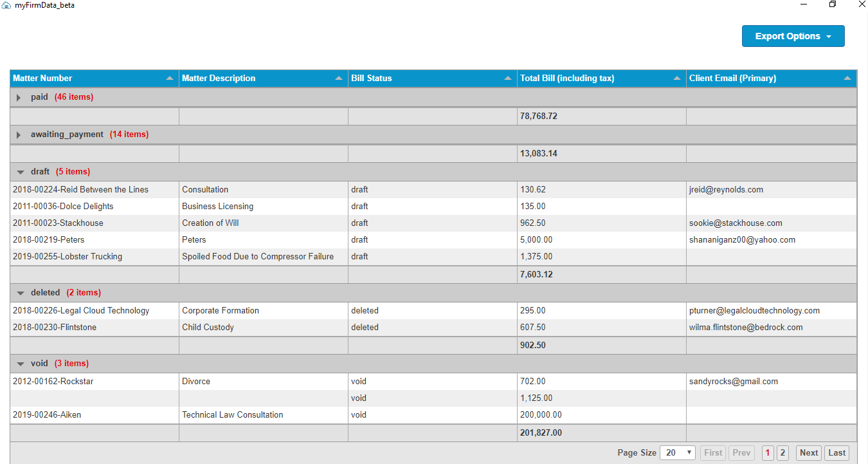
Task: Open the Page Size dropdown
Action: (x=679, y=452)
